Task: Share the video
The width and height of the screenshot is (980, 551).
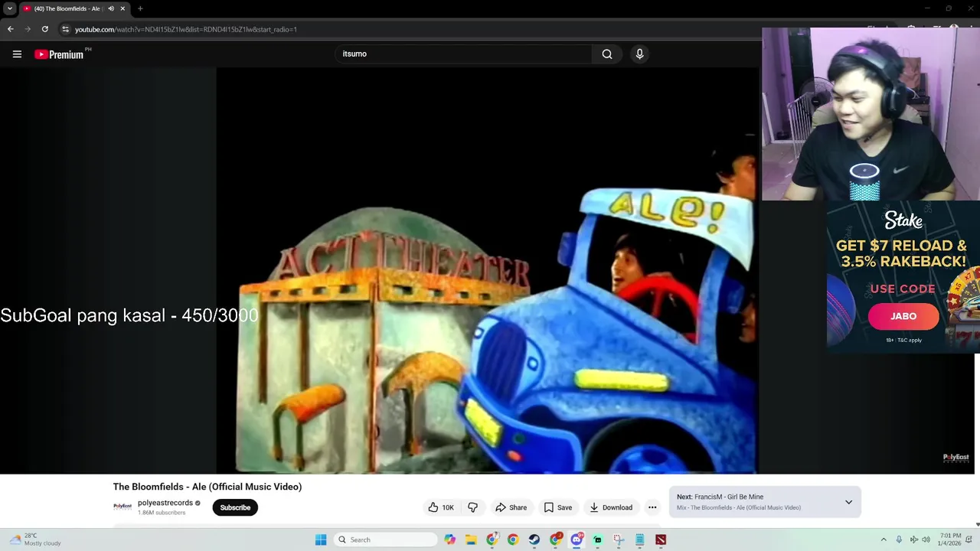Action: click(511, 507)
